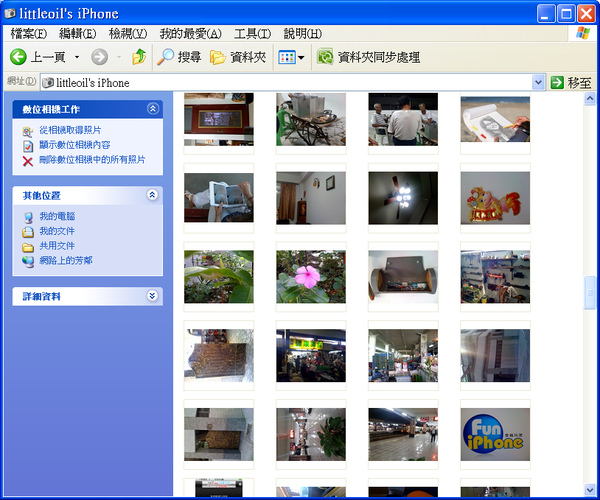Click the scrollbar down arrow
This screenshot has height=500, width=600.
click(590, 489)
